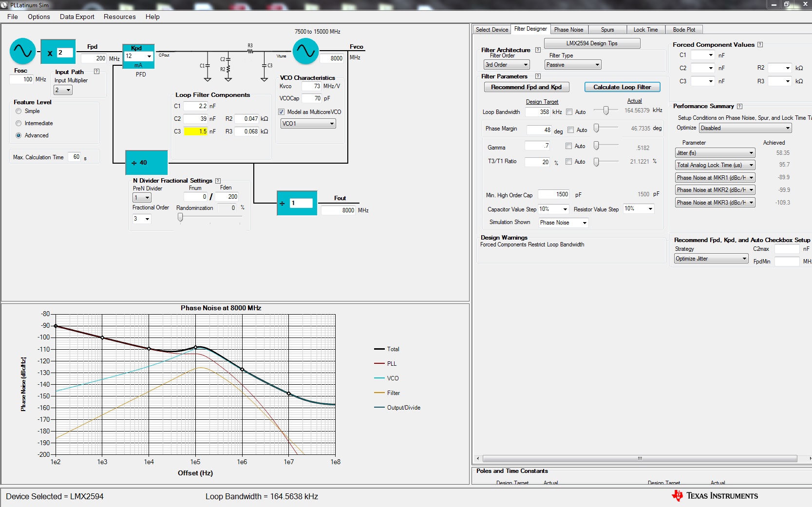The image size is (812, 507).
Task: Click the Loop Bandwidth slider handle
Action: pyautogui.click(x=606, y=111)
